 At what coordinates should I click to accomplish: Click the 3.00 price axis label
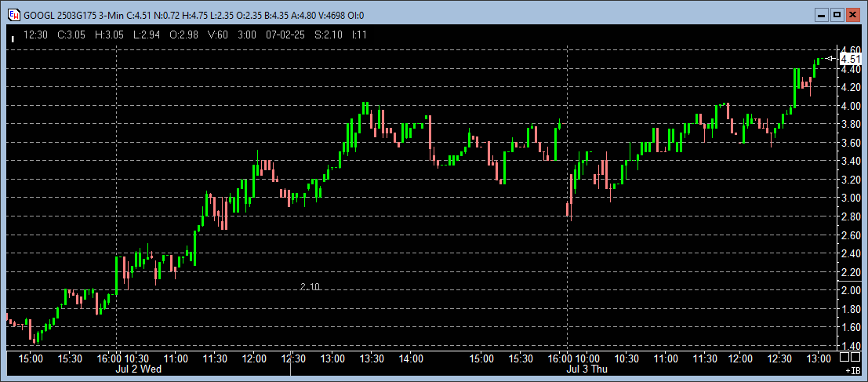pyautogui.click(x=850, y=198)
